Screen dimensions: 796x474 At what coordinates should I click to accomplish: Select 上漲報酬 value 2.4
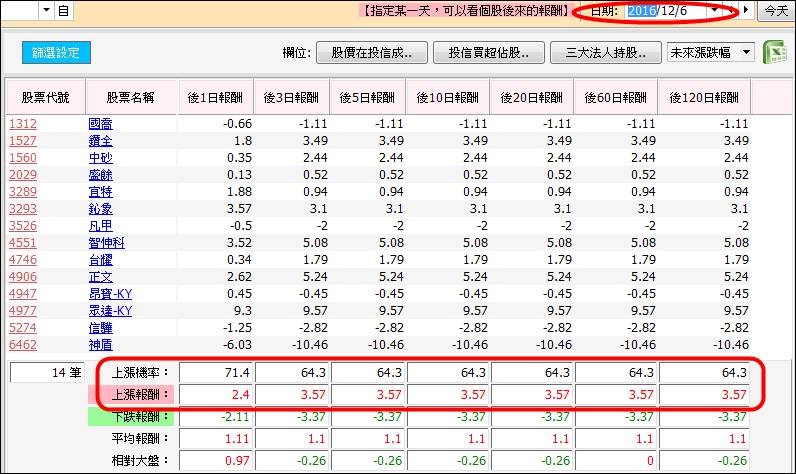[x=216, y=394]
